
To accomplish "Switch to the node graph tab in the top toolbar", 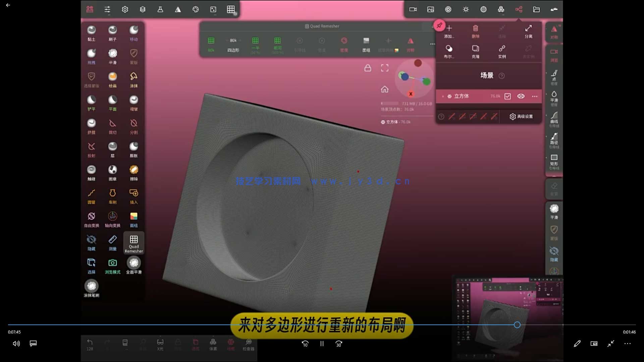I will click(x=519, y=9).
